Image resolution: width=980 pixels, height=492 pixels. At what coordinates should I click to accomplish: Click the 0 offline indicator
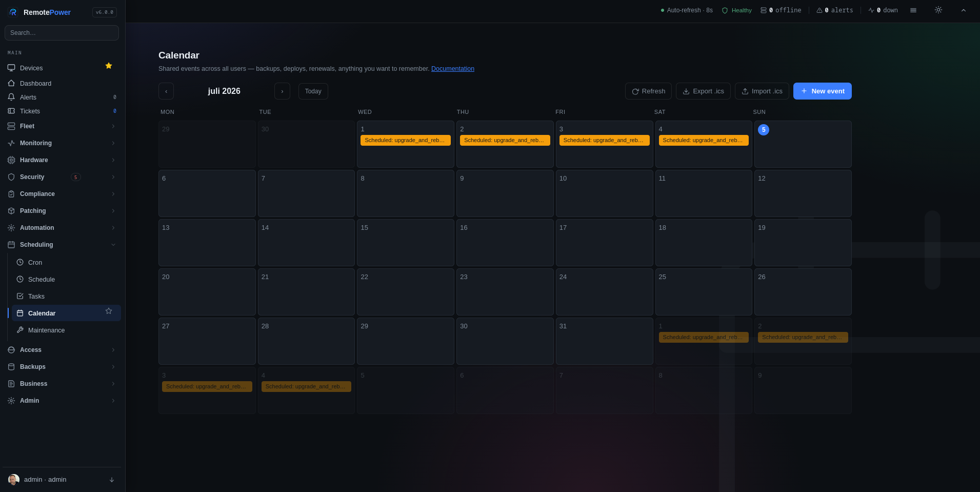point(781,10)
